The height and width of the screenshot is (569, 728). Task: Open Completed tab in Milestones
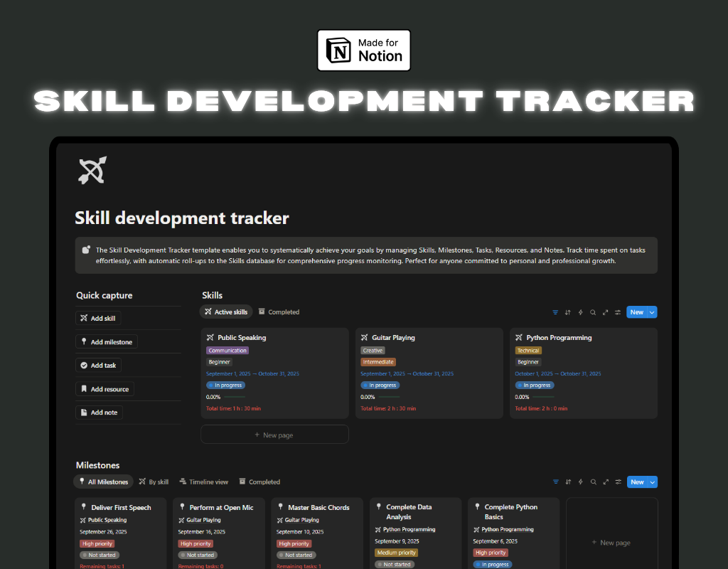click(x=259, y=482)
